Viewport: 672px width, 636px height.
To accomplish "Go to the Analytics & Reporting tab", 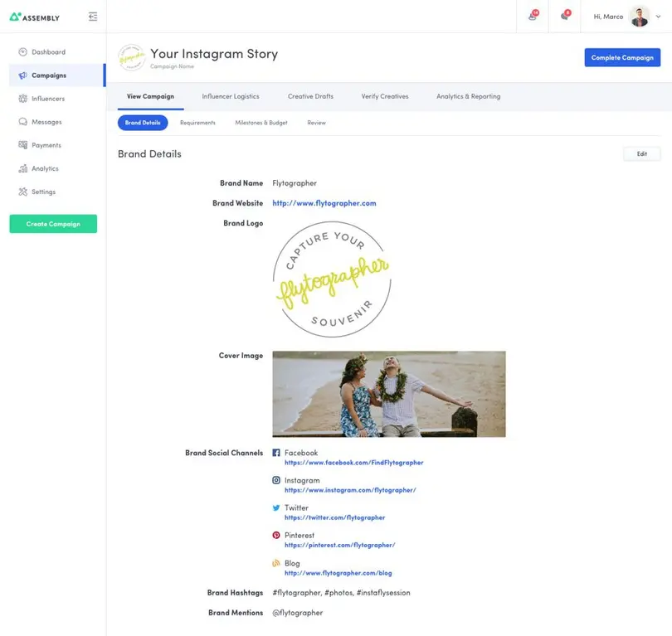I will 468,96.
